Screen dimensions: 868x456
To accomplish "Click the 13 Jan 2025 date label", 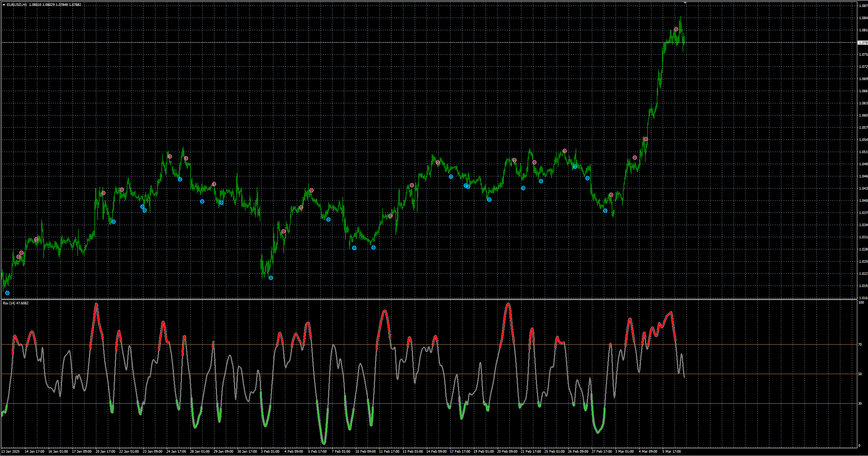I will [x=11, y=452].
